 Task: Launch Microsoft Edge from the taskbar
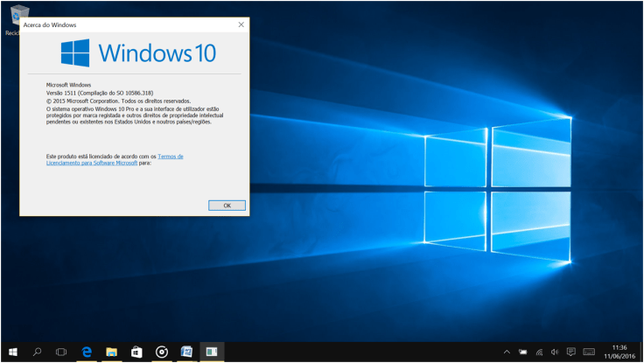pyautogui.click(x=87, y=352)
